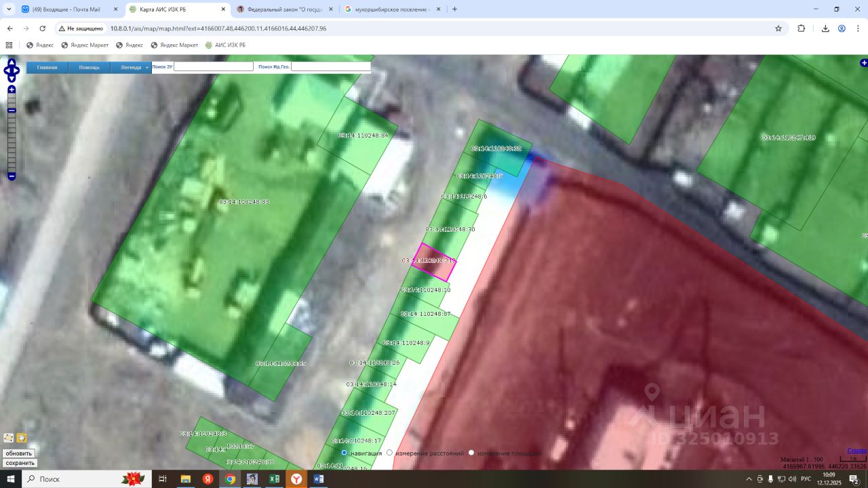Click the map zoom-in plus button
Screen dimensions: 868x488
click(x=12, y=89)
